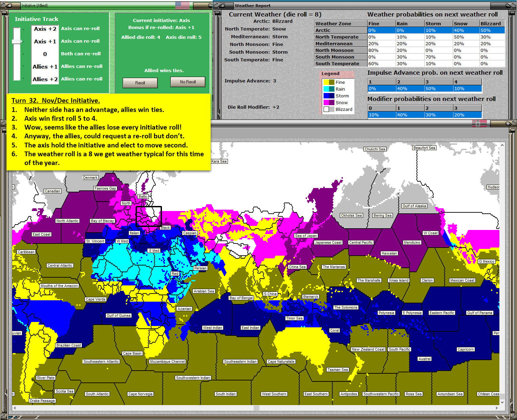Click the map's horizontal scrollbar right arrow
Image resolution: width=517 pixels, height=420 pixels.
tap(496, 408)
